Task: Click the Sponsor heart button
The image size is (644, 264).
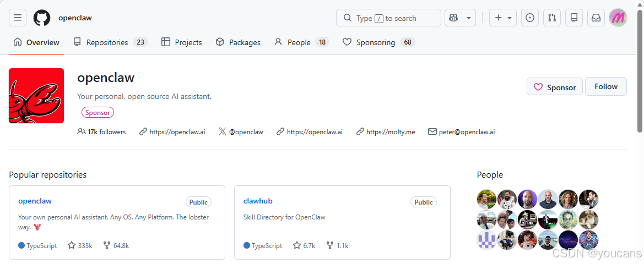Action: pyautogui.click(x=554, y=87)
